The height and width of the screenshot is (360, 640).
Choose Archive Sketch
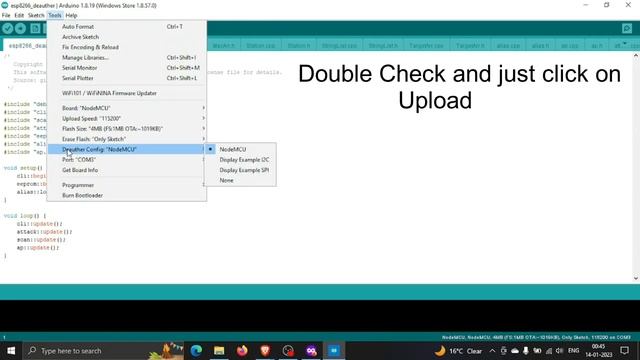(x=127, y=37)
